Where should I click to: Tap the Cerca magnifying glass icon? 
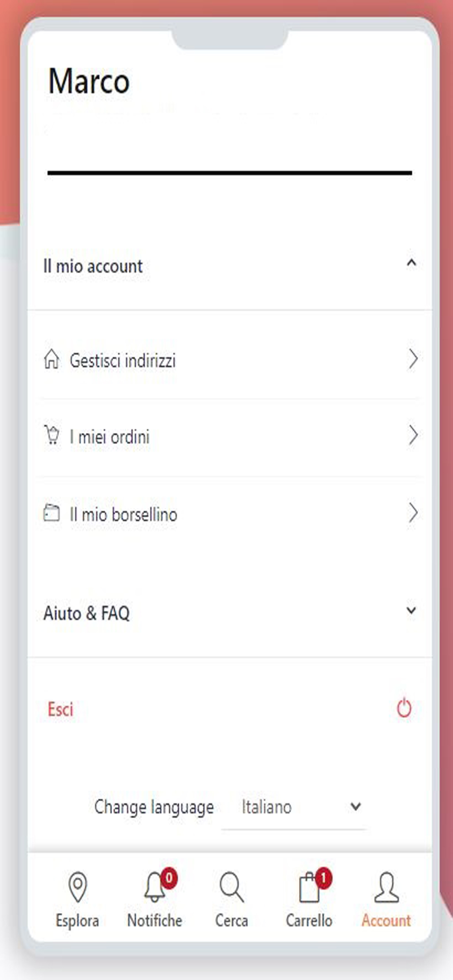pos(231,886)
